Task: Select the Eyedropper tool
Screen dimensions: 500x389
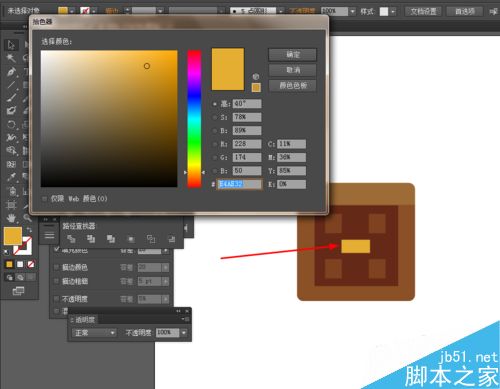Action: click(11, 177)
